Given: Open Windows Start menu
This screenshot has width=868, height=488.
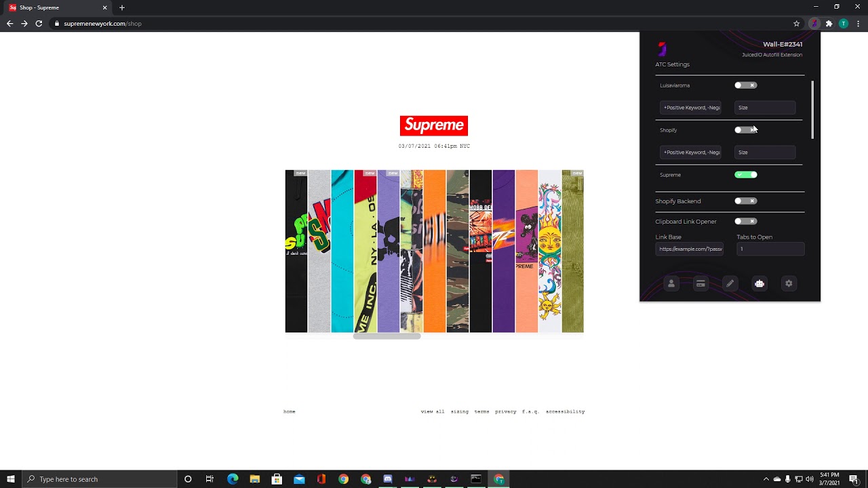Looking at the screenshot, I should 10,479.
